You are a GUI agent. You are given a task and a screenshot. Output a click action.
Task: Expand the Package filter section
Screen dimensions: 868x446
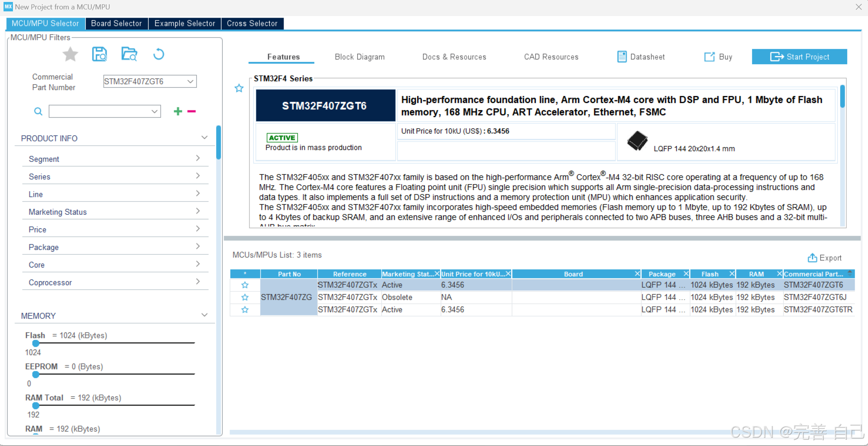pos(198,247)
